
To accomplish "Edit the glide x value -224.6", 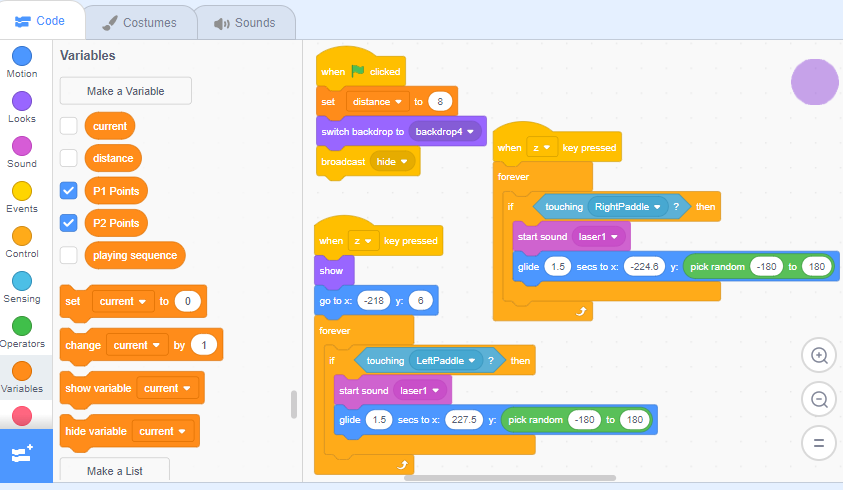I will [645, 267].
